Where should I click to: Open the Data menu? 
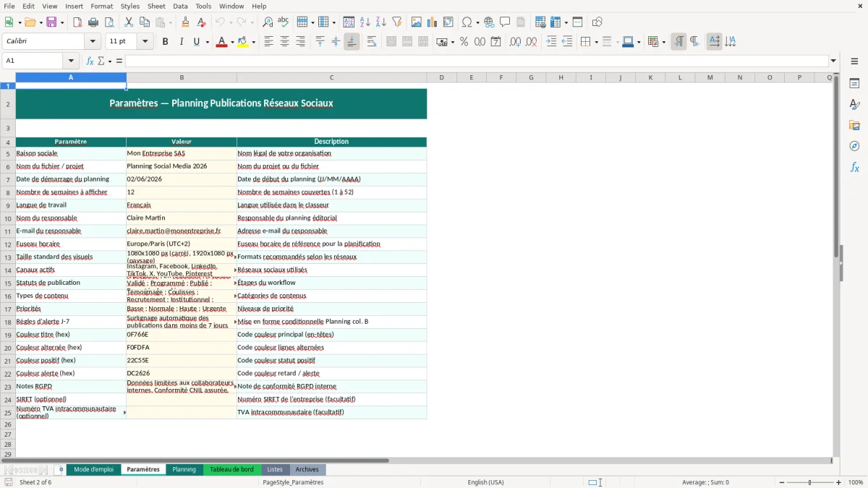pos(180,6)
